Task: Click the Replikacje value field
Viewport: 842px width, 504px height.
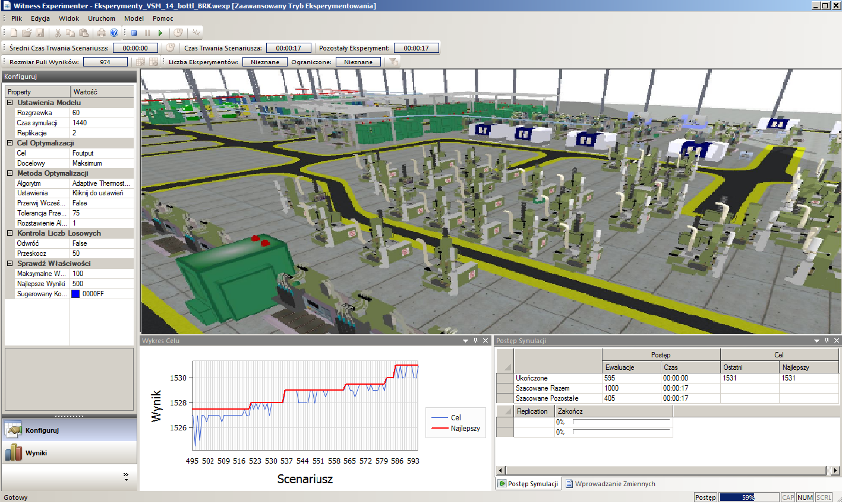Action: tap(101, 133)
